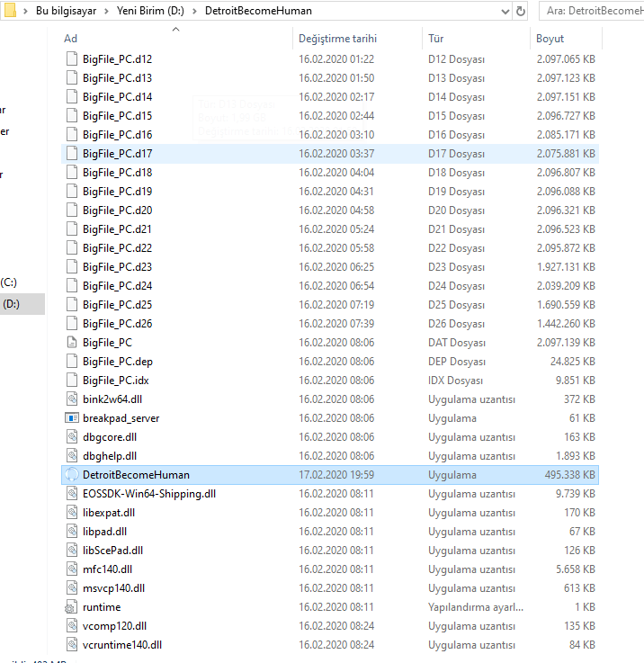This screenshot has height=663, width=644.
Task: Click the vcruntime140.dll file icon
Action: [x=72, y=645]
